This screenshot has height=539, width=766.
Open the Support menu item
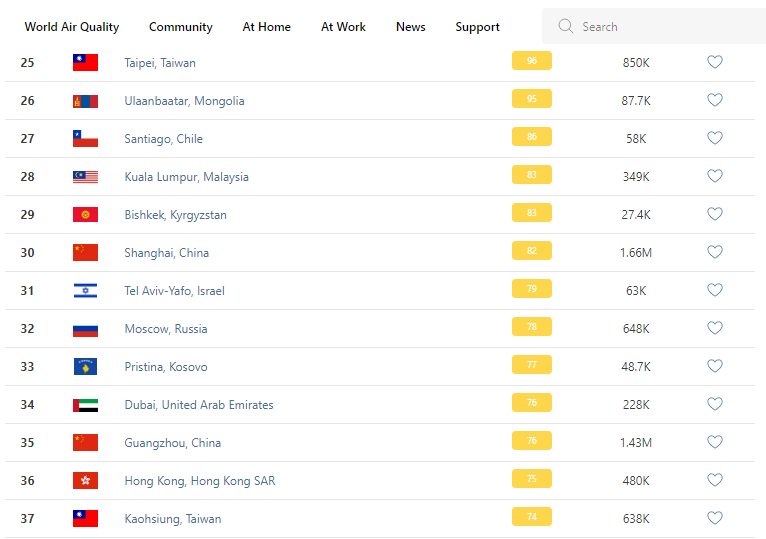pos(477,27)
